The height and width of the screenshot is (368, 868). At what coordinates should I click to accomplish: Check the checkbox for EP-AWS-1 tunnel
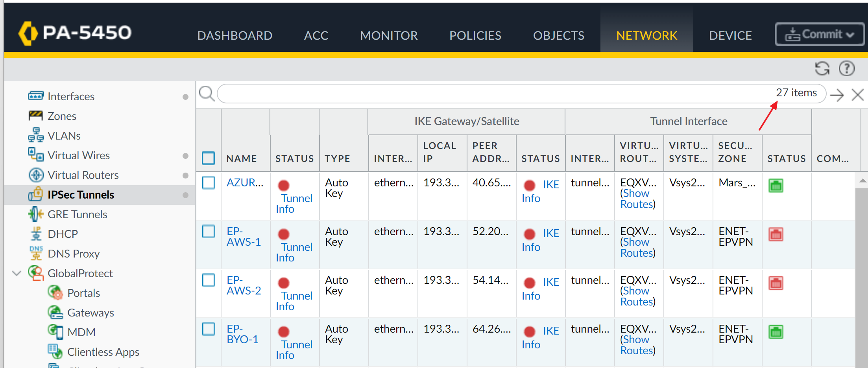209,232
